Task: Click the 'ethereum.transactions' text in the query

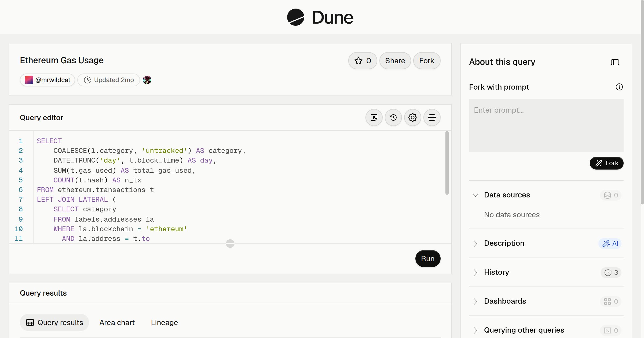Action: tap(101, 190)
